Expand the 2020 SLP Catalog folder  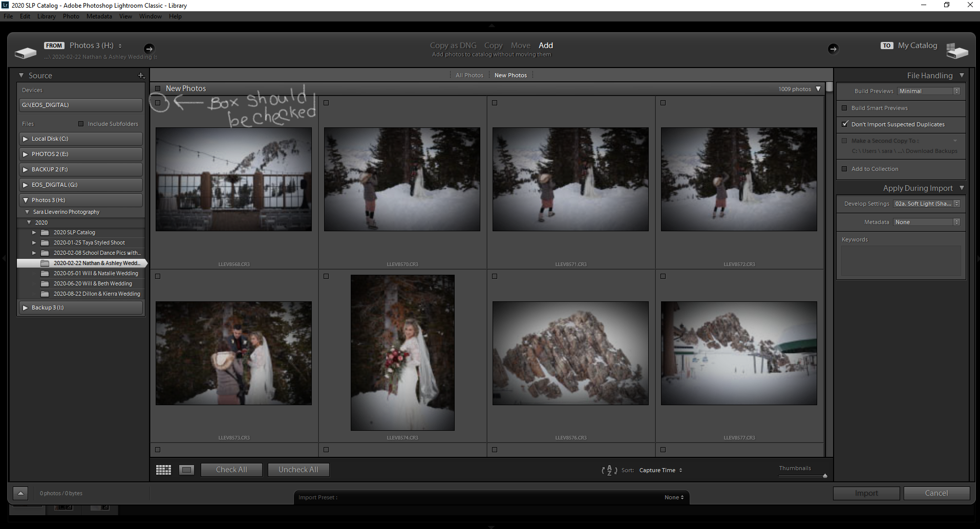[x=34, y=232]
